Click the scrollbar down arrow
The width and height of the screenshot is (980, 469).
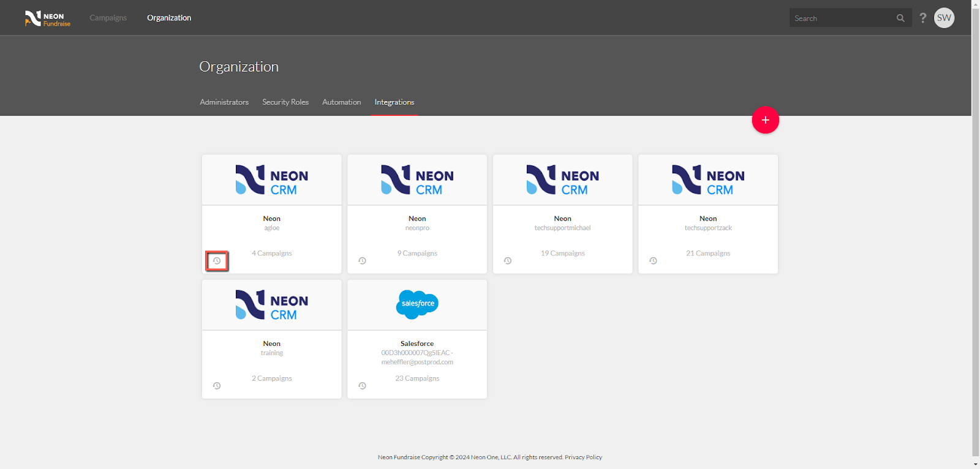coord(976,464)
